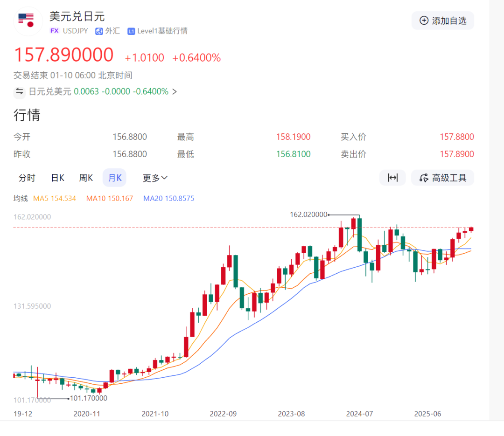This screenshot has height=436, width=504.
Task: Click the MA5 154.534 indicator label
Action: coord(55,199)
